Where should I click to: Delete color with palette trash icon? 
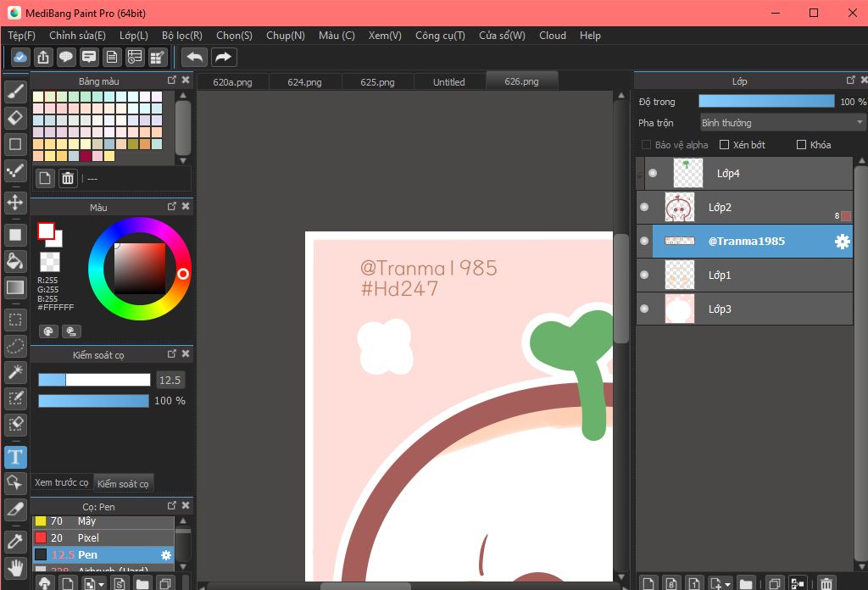click(68, 178)
